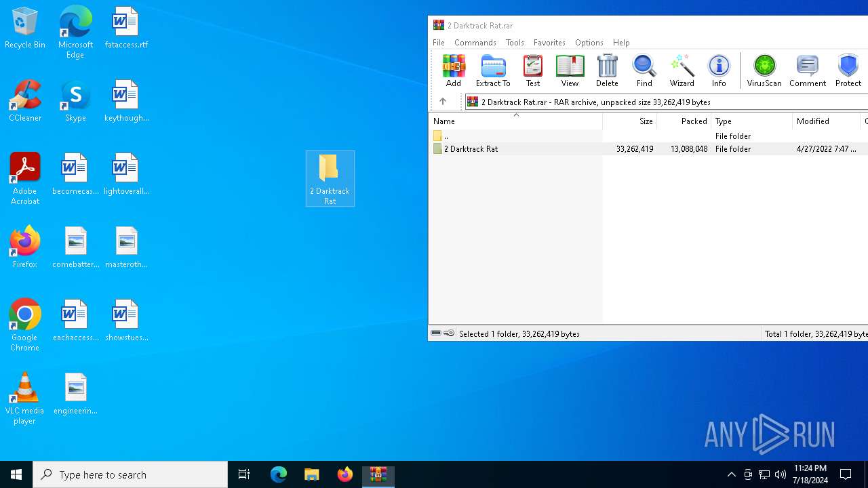Open Edge from the taskbar
This screenshot has height=488, width=868.
(x=279, y=474)
